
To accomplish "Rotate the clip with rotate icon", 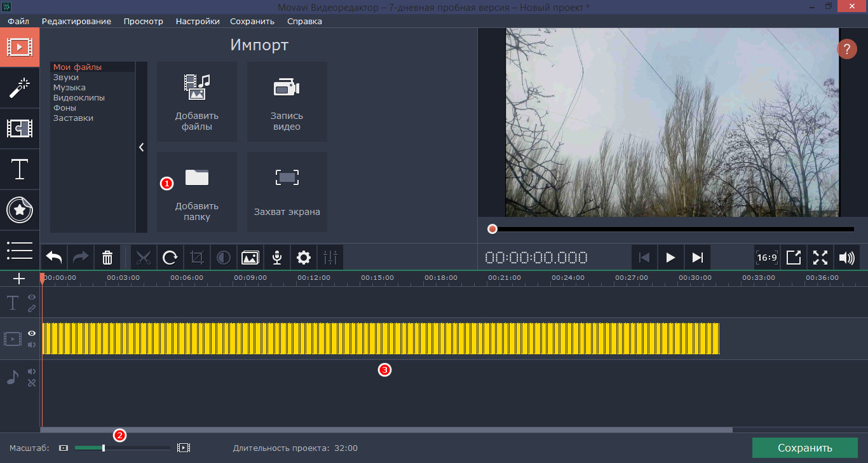I will tap(170, 258).
